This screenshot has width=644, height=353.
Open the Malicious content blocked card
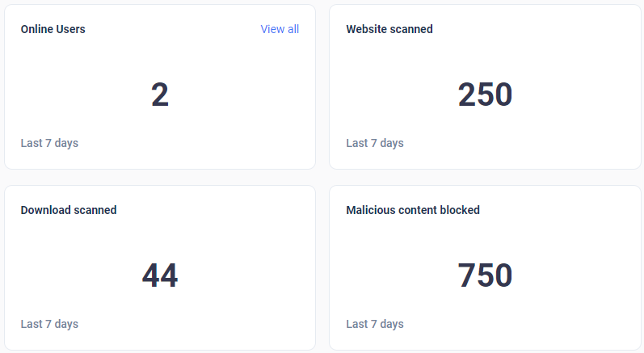(485, 268)
